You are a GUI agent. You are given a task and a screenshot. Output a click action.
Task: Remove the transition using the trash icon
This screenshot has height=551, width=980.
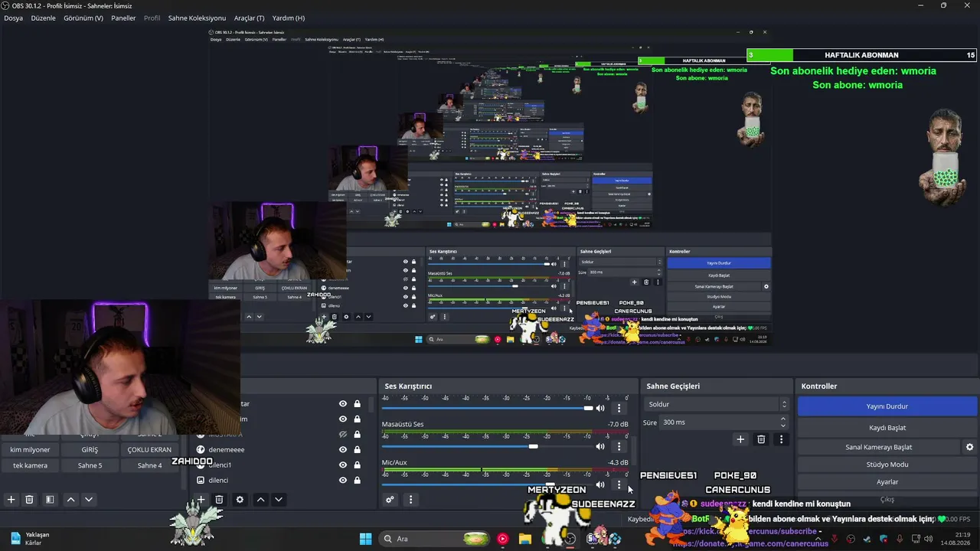761,439
